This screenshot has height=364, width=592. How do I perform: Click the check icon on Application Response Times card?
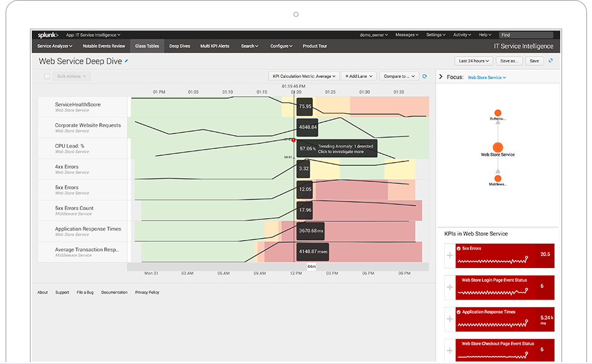click(x=459, y=312)
